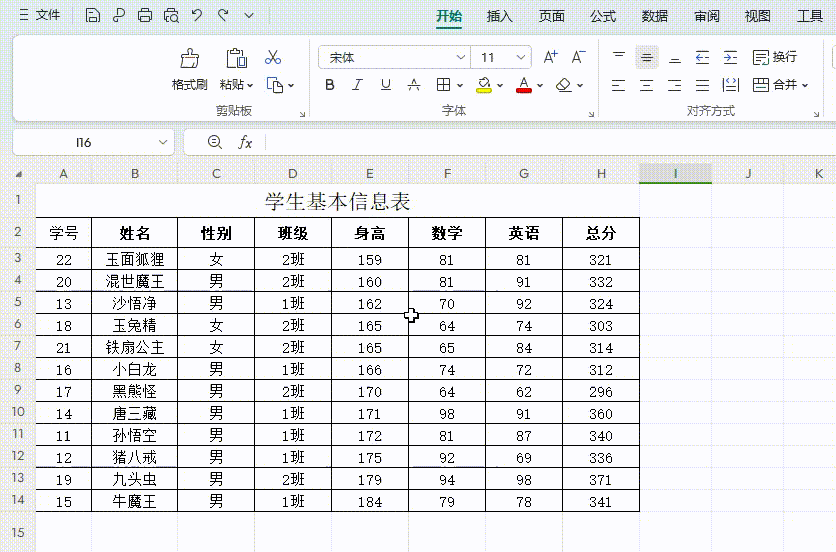The image size is (836, 552).
Task: Switch to the 开始 tab
Action: [449, 16]
